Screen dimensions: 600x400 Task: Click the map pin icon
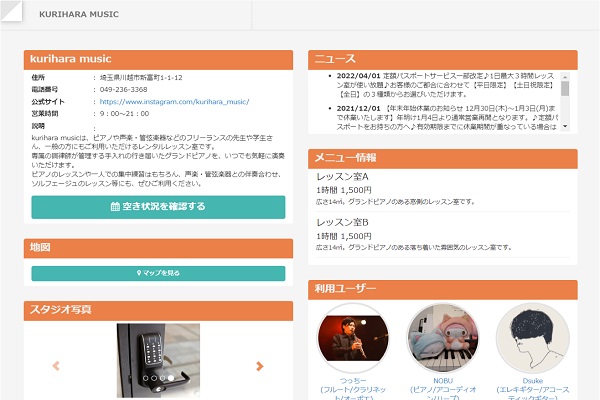pyautogui.click(x=138, y=273)
